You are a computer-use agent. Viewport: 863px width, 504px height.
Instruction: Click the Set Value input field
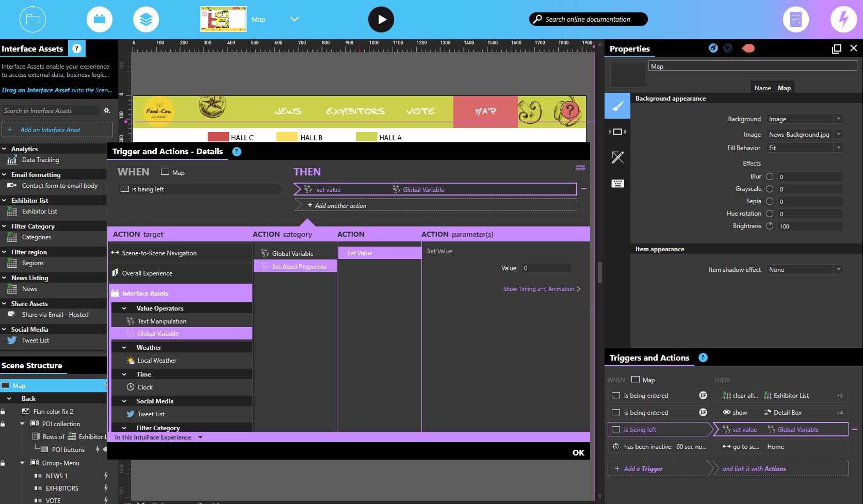[x=546, y=268]
